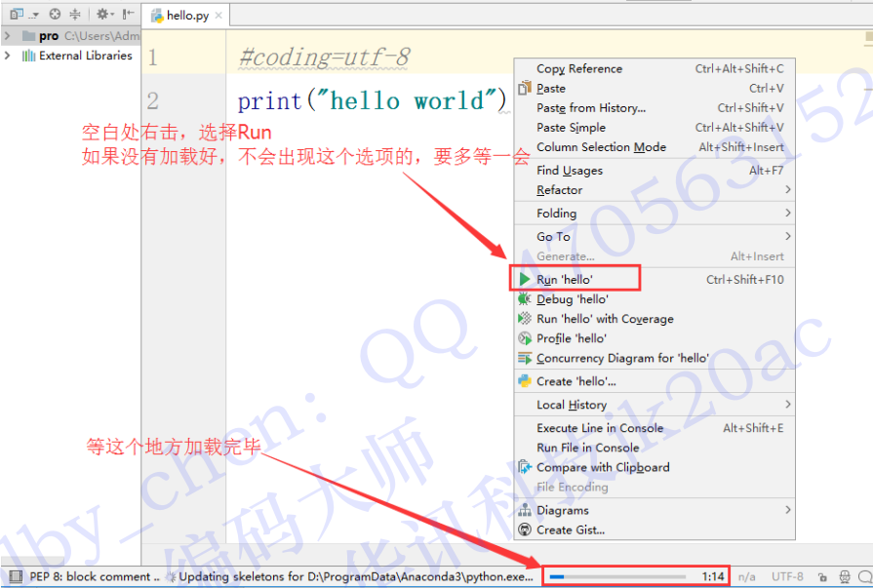Click inspector hector icon in status bar
Screen dimensions: 873x588
click(845, 576)
